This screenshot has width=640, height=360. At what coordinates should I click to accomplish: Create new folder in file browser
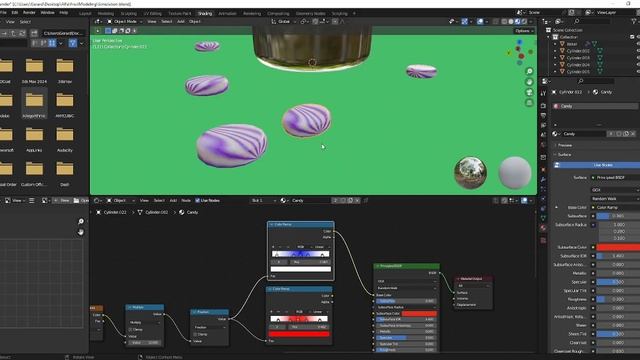[34, 33]
